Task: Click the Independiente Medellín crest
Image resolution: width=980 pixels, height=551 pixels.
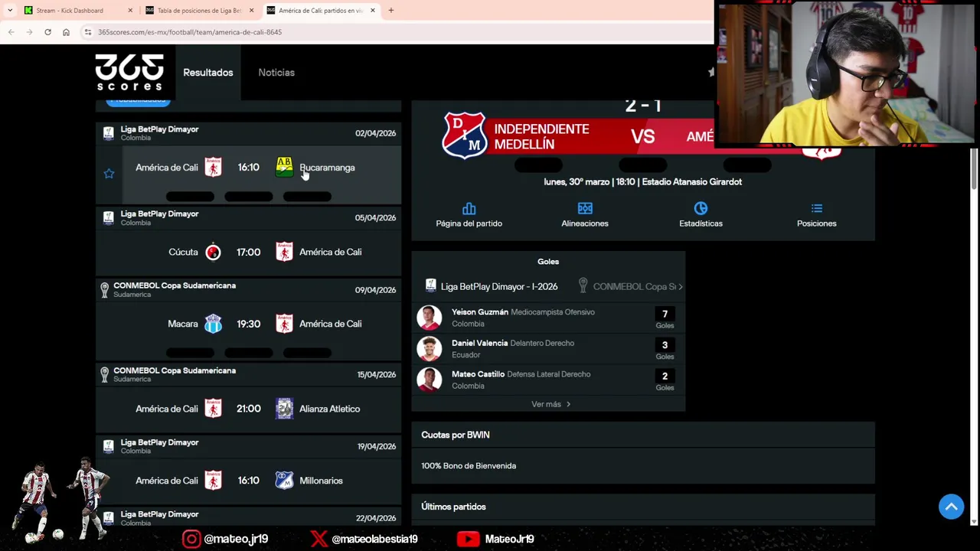Action: click(x=464, y=135)
